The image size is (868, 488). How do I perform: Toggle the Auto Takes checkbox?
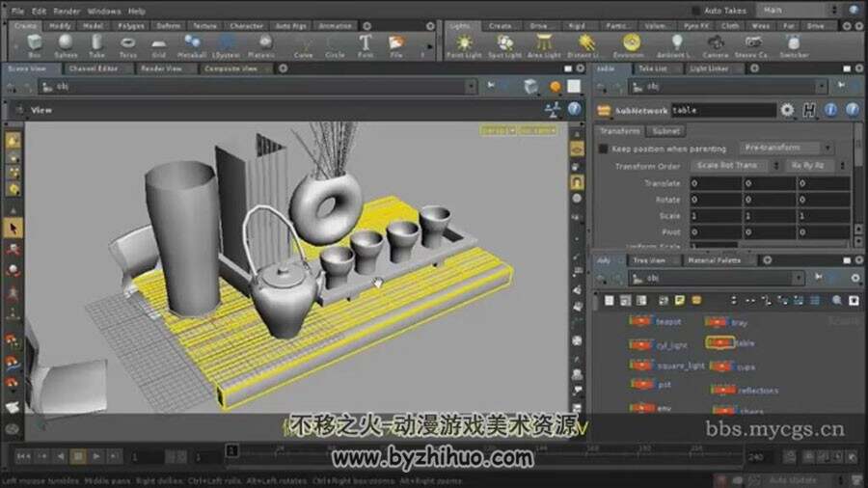pos(695,11)
